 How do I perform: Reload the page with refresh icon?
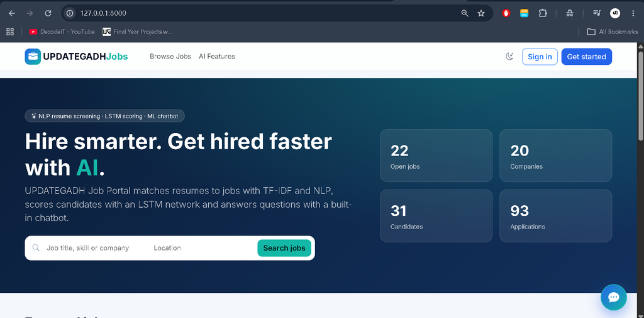pyautogui.click(x=48, y=13)
